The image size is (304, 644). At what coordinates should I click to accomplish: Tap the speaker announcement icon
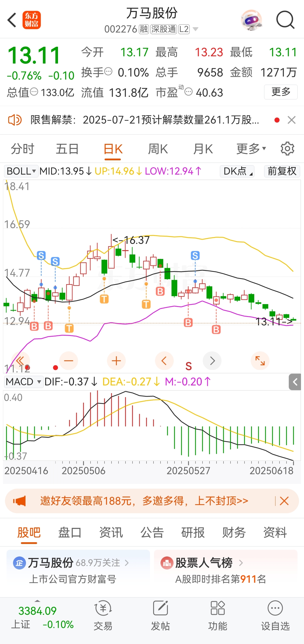(15, 120)
